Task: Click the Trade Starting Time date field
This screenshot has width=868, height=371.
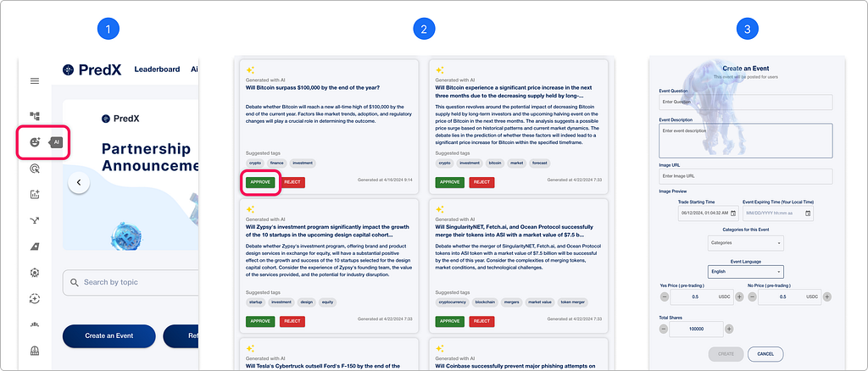Action: click(709, 213)
